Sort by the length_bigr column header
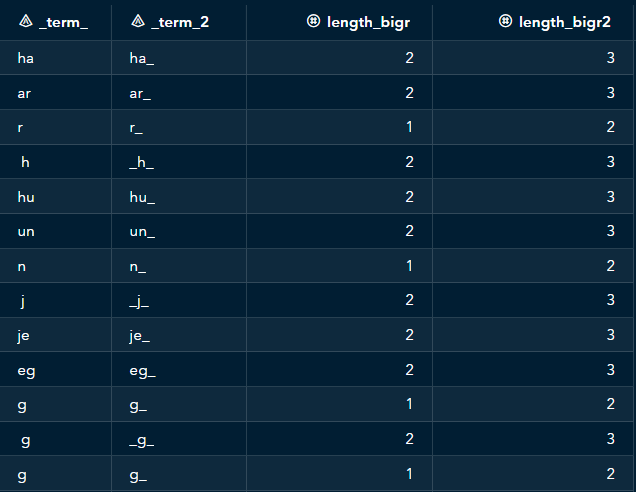 click(x=368, y=21)
